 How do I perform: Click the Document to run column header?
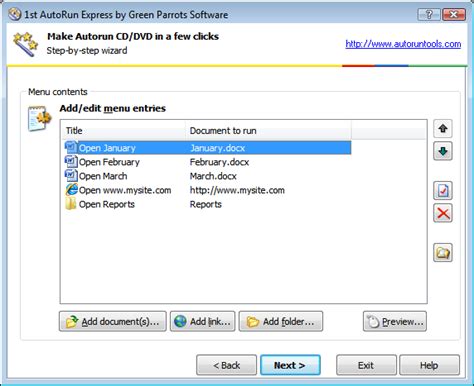pyautogui.click(x=269, y=130)
